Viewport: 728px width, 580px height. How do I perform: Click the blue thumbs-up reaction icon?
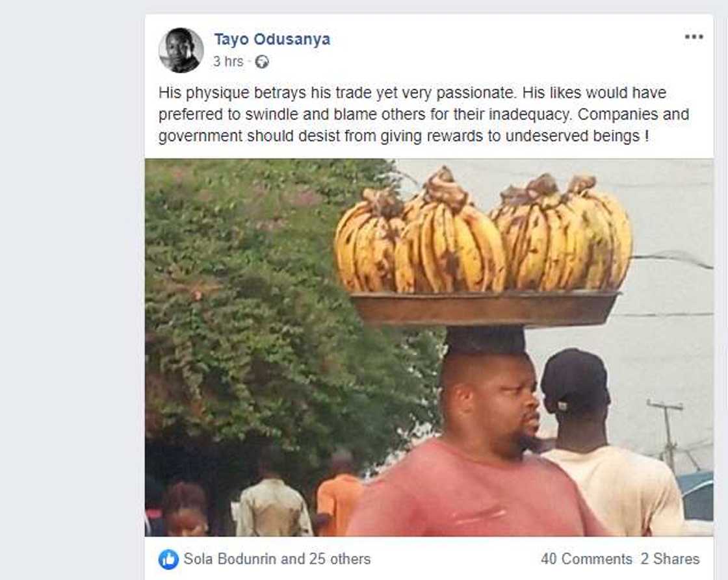pyautogui.click(x=168, y=559)
